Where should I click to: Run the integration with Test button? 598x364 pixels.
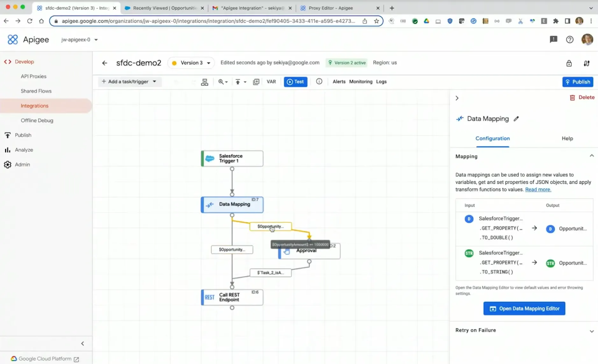click(295, 82)
